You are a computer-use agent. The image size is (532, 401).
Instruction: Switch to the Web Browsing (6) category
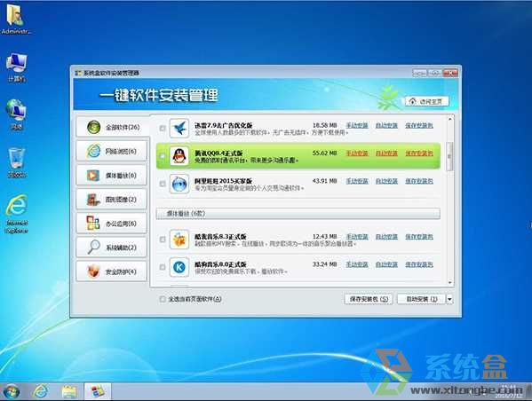pos(112,151)
